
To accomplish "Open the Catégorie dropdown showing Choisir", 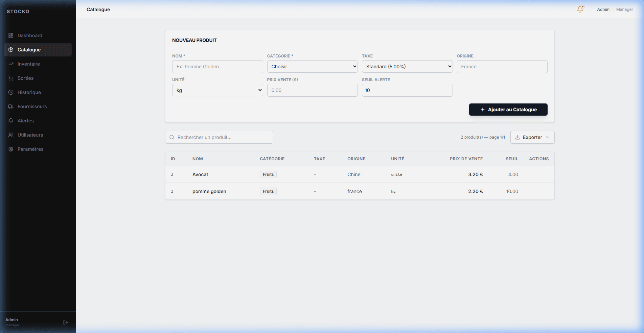I will [312, 67].
